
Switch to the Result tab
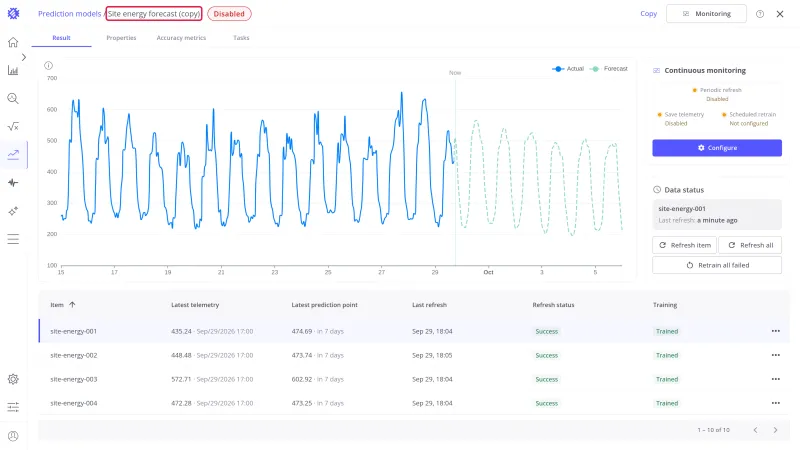pos(61,38)
